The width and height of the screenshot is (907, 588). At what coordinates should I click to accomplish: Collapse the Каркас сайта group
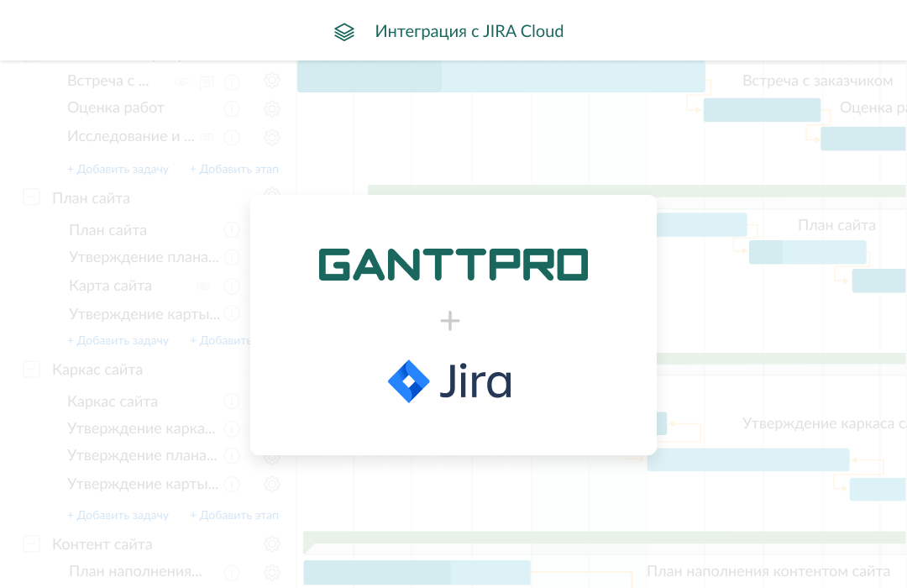point(31,370)
